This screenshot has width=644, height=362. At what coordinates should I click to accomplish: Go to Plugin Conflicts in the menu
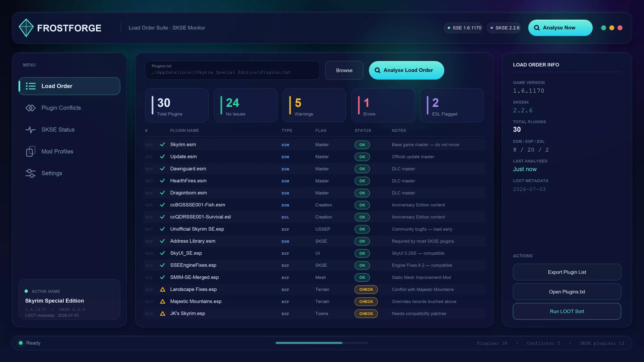point(69,108)
